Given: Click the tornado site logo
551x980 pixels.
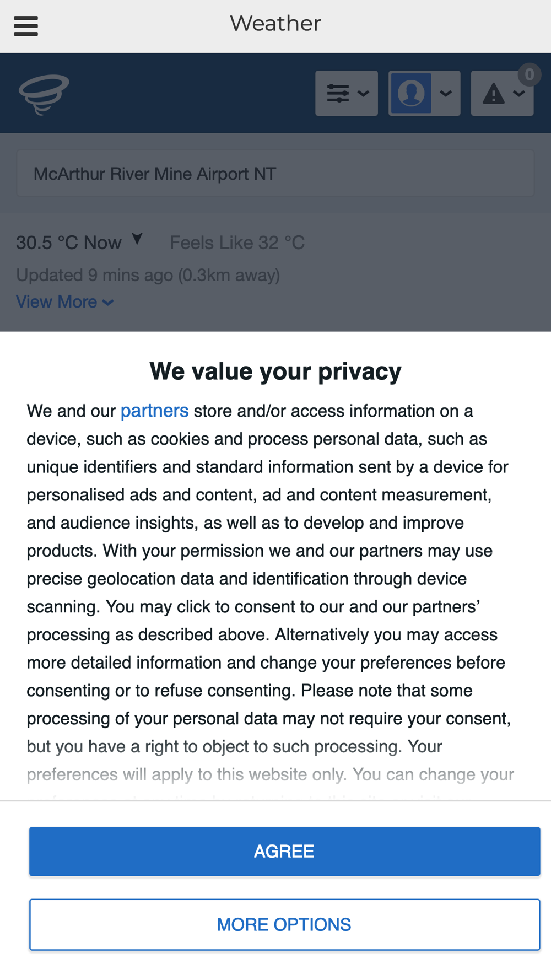Looking at the screenshot, I should (x=44, y=94).
